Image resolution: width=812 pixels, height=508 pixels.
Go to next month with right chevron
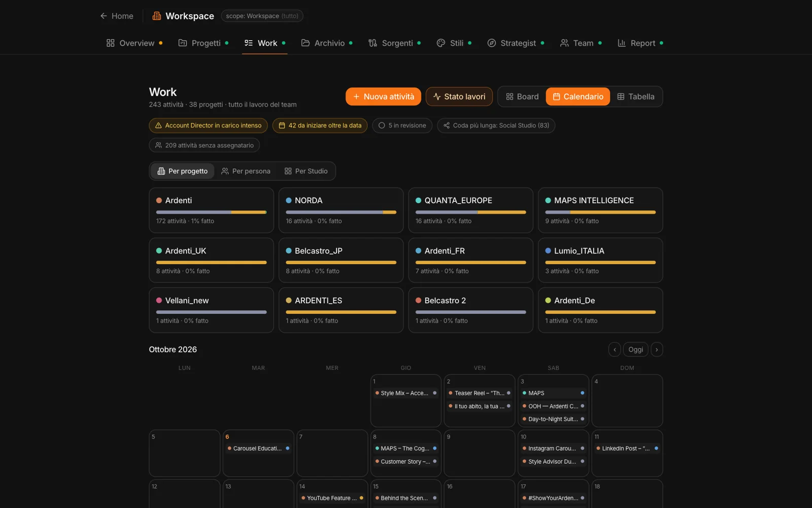pos(657,350)
